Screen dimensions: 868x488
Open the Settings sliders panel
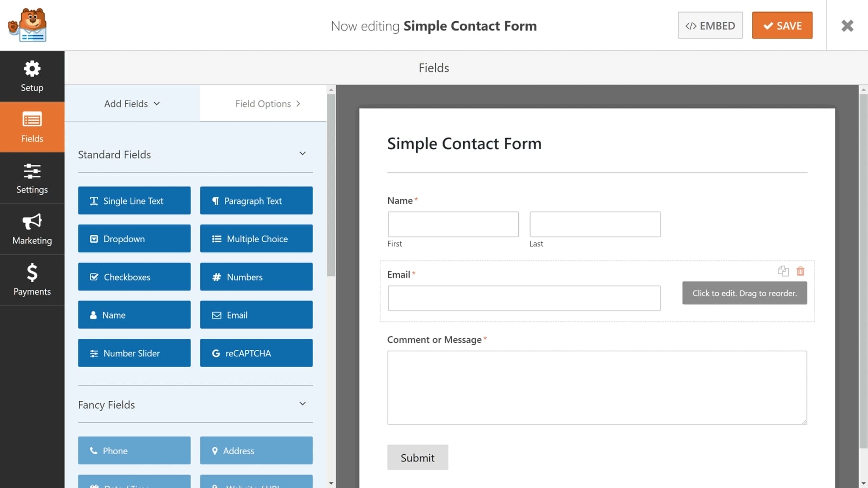32,178
